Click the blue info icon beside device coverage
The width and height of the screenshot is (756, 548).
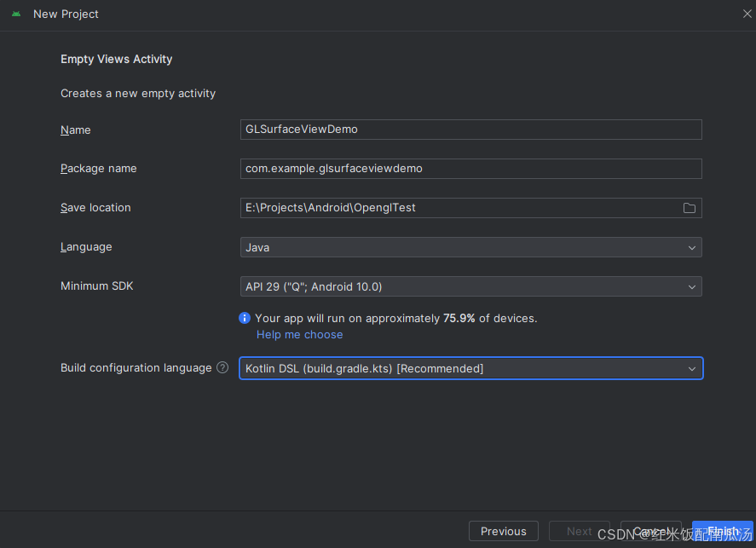tap(245, 318)
